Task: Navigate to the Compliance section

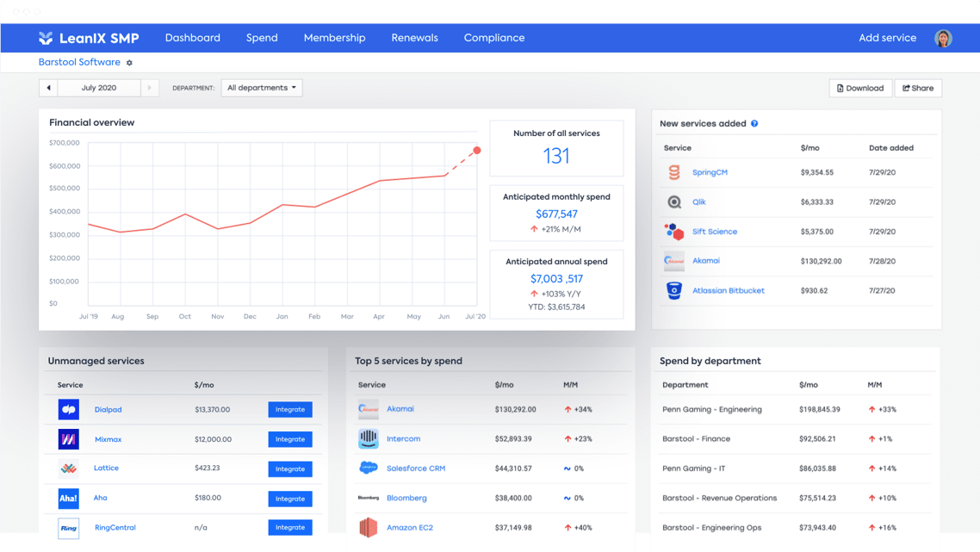Action: [x=493, y=38]
